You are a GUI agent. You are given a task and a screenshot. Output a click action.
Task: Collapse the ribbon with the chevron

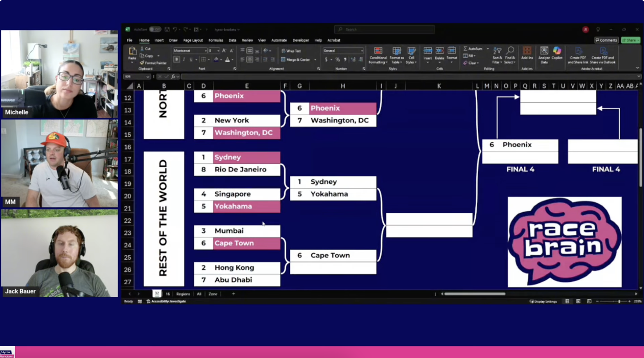(637, 68)
